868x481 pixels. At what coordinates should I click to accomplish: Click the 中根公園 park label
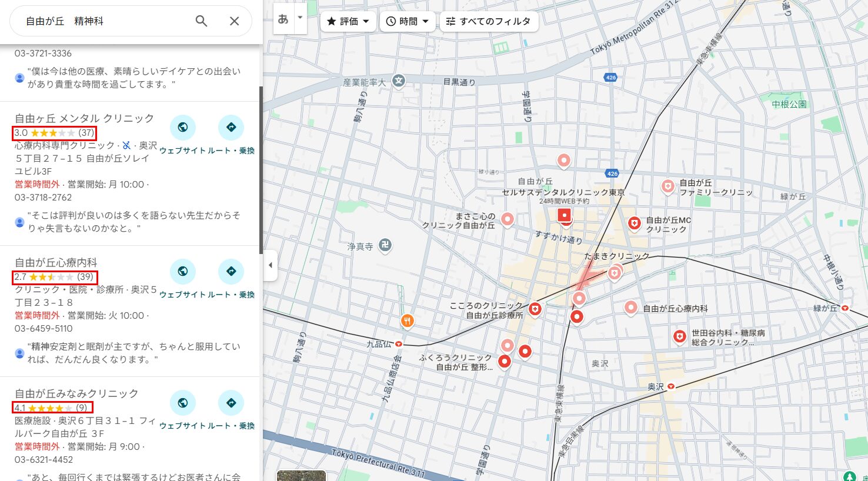(789, 104)
